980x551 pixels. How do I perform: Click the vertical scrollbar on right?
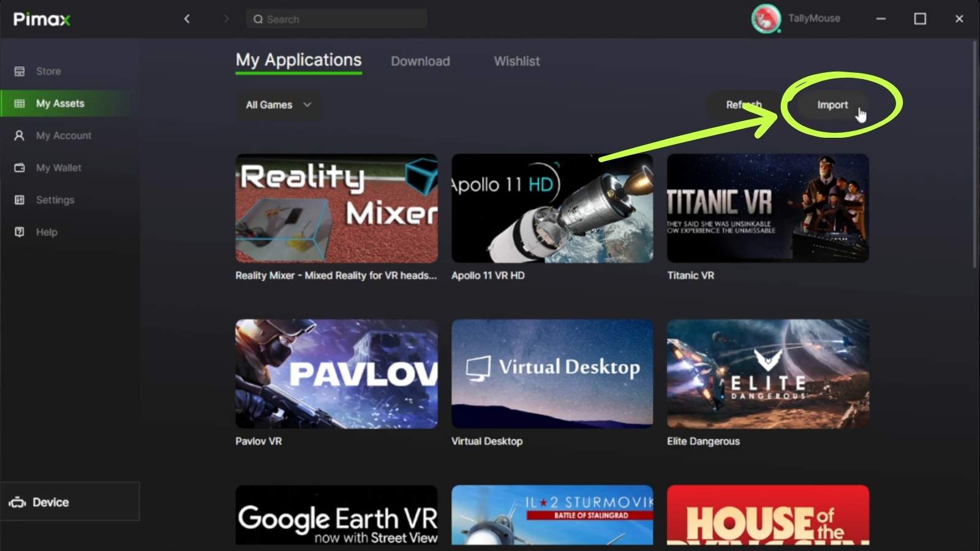tap(974, 153)
